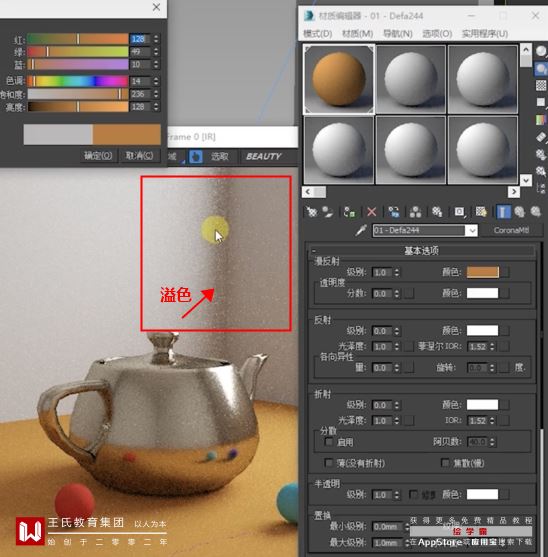Click the orange 漫反射 color swatch
Viewport: 548px width, 557px height.
tap(483, 272)
